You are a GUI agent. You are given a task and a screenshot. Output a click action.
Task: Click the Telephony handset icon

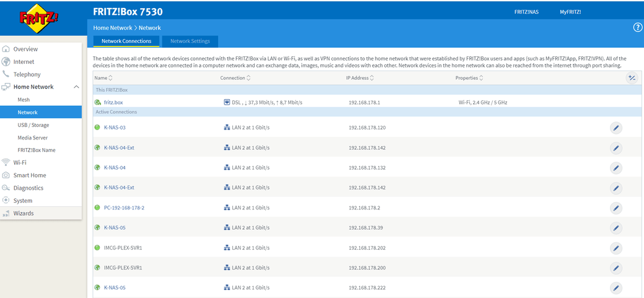coord(6,74)
